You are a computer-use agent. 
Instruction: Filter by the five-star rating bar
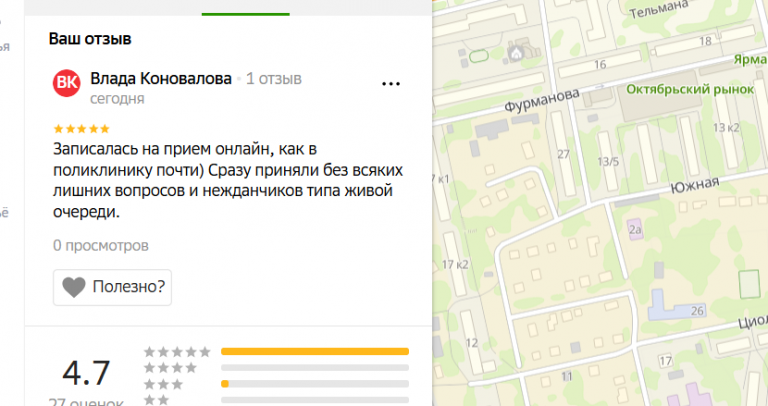[315, 351]
